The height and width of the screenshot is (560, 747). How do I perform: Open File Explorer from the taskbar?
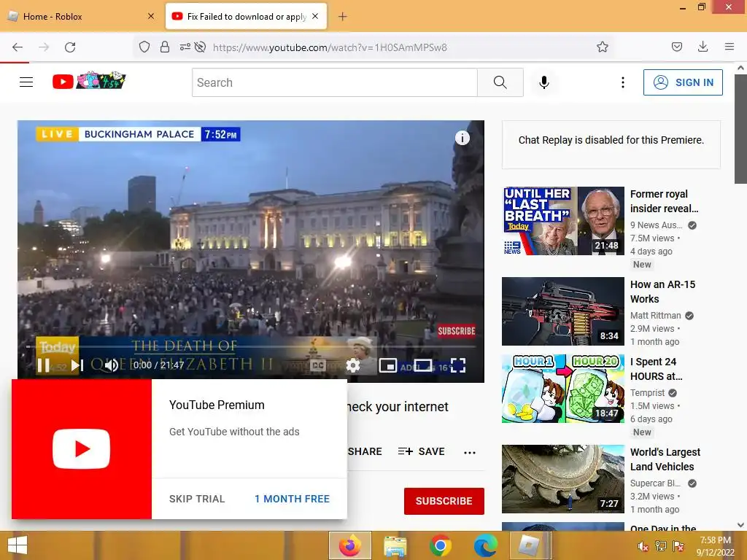click(x=395, y=545)
